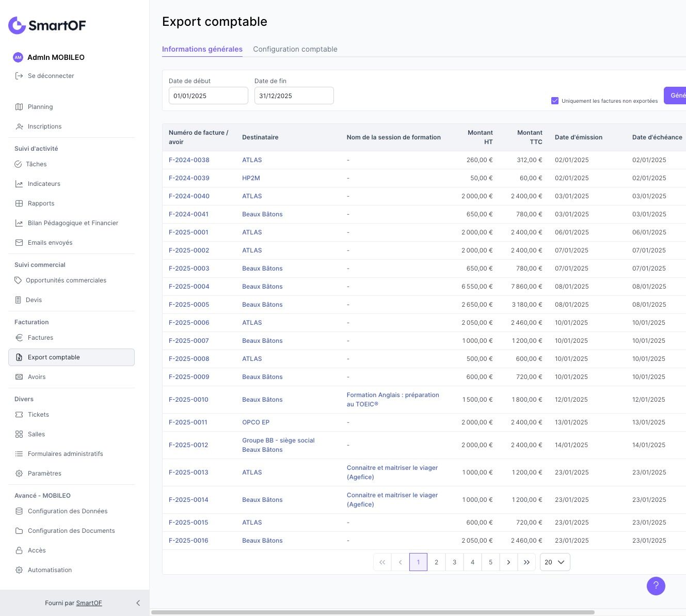Select page 4 in pagination
Image resolution: width=686 pixels, height=616 pixels.
472,562
